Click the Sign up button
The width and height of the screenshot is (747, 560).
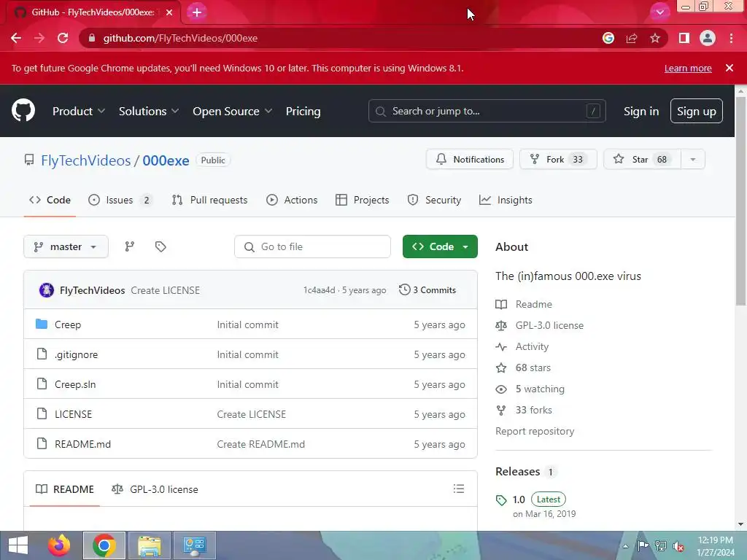tap(696, 111)
